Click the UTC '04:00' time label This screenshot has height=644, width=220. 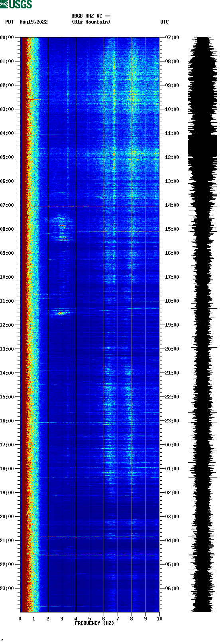point(172,541)
